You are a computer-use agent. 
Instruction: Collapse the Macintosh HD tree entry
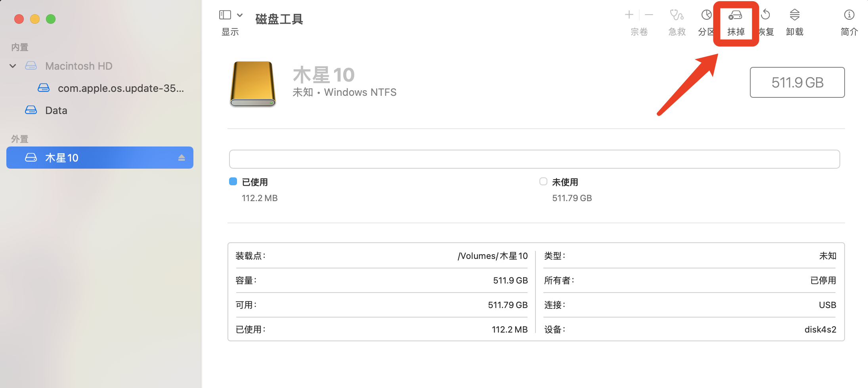point(12,66)
